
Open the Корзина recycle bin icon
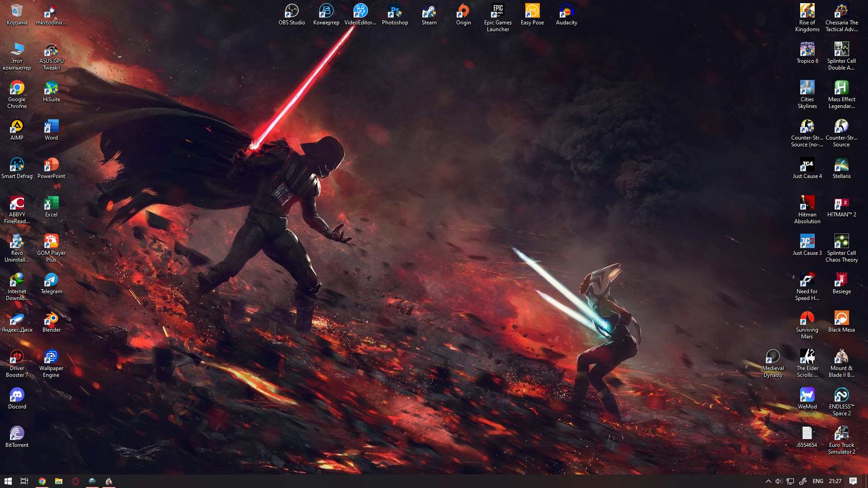(17, 14)
